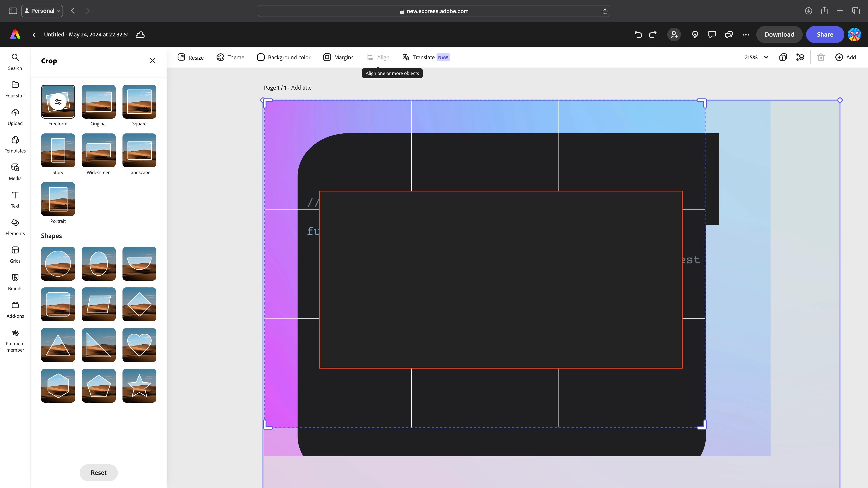This screenshot has width=868, height=488.
Task: Open the Grids sidebar panel
Action: pos(15,254)
